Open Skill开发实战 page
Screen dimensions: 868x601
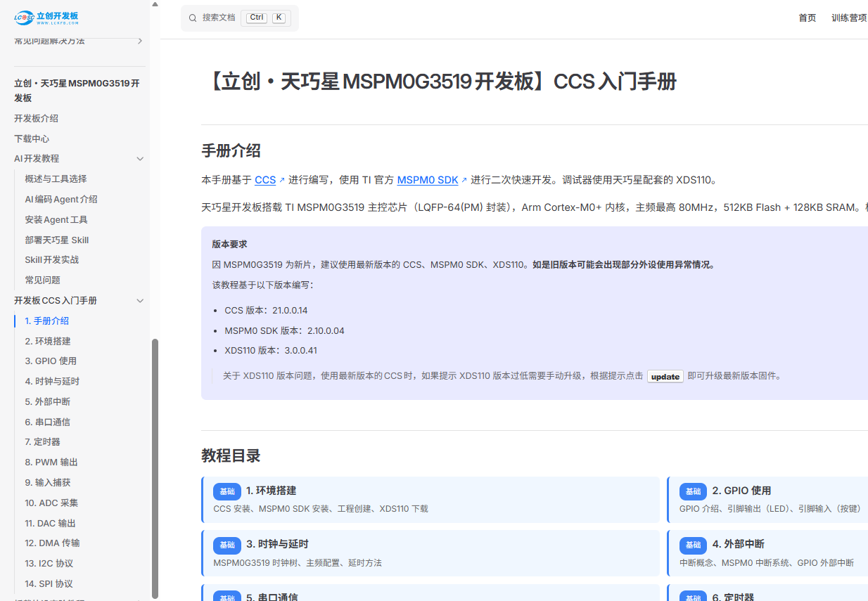pyautogui.click(x=52, y=260)
